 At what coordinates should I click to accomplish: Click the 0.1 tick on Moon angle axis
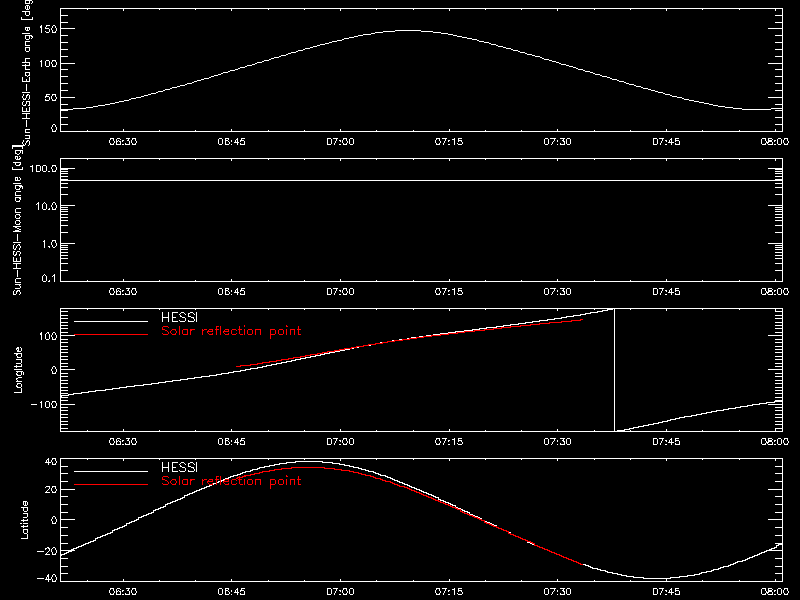49,278
